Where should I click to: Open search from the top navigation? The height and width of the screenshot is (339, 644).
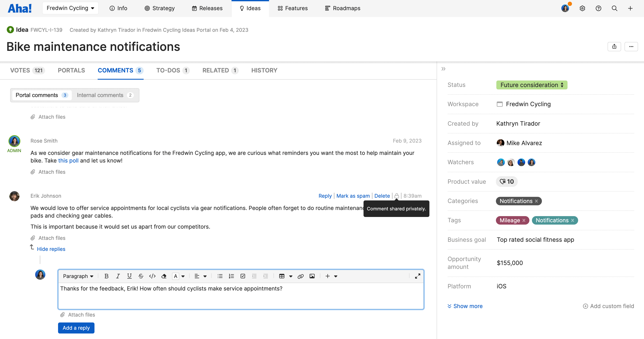click(615, 8)
